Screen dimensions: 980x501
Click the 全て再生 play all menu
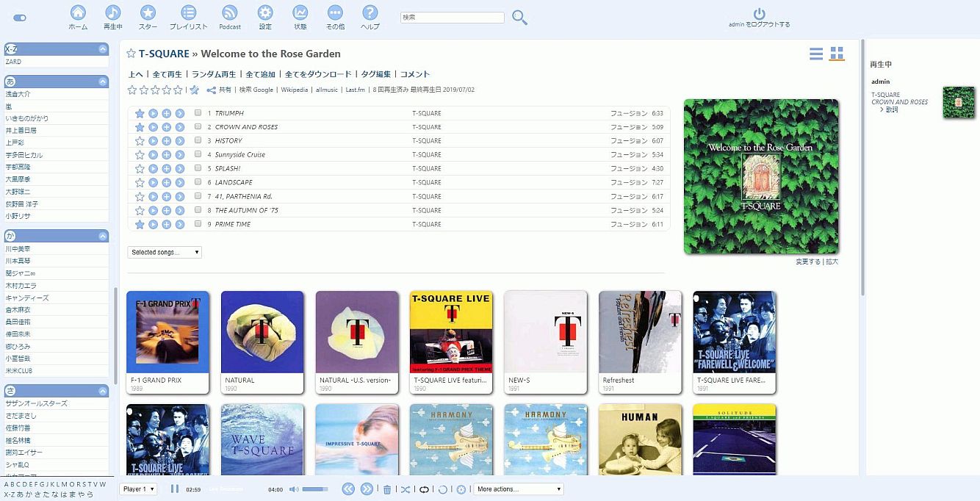tap(167, 74)
